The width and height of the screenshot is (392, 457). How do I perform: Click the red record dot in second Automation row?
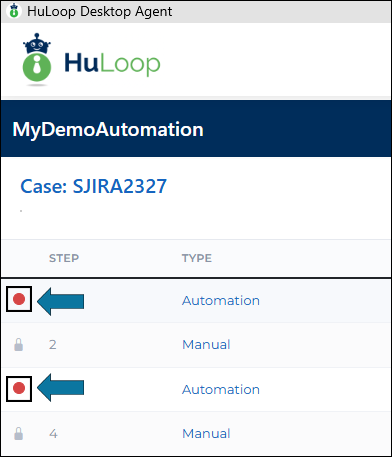(x=19, y=388)
